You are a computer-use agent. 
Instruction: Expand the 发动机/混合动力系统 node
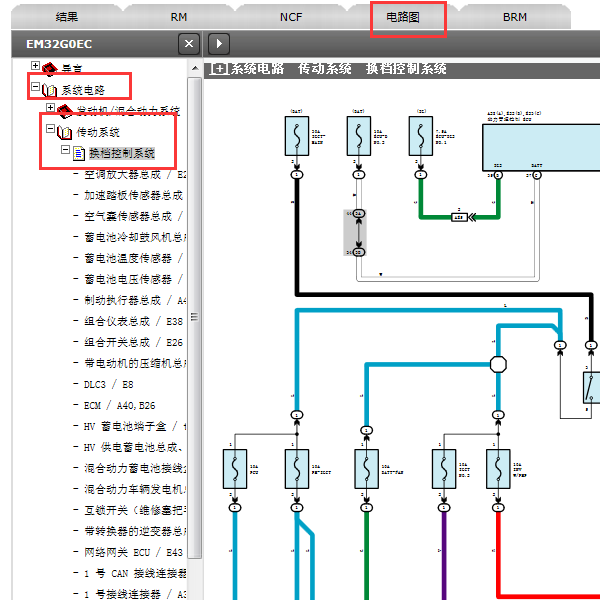pos(50,108)
